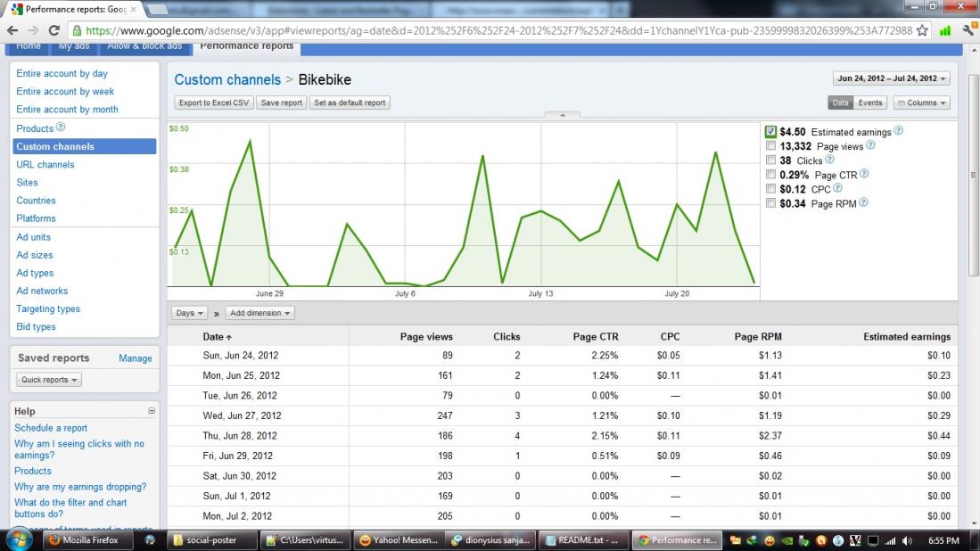Select Entire account by day report
This screenshot has height=551, width=980.
pos(62,73)
